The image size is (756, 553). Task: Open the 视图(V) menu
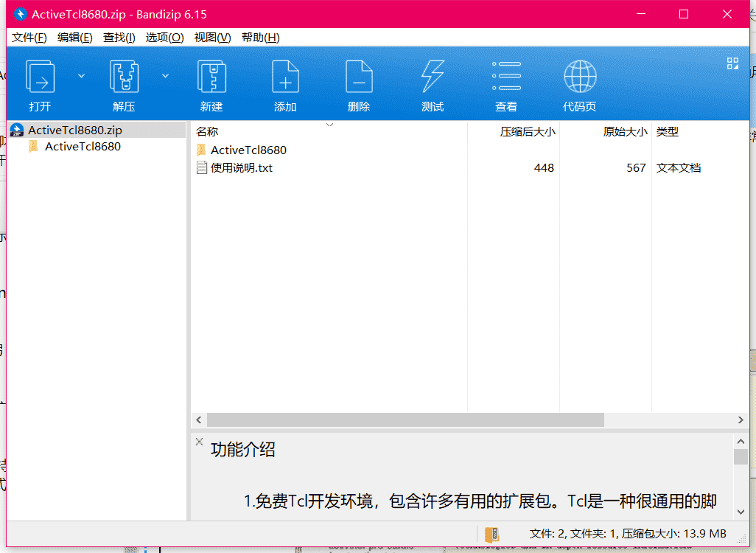(x=212, y=38)
